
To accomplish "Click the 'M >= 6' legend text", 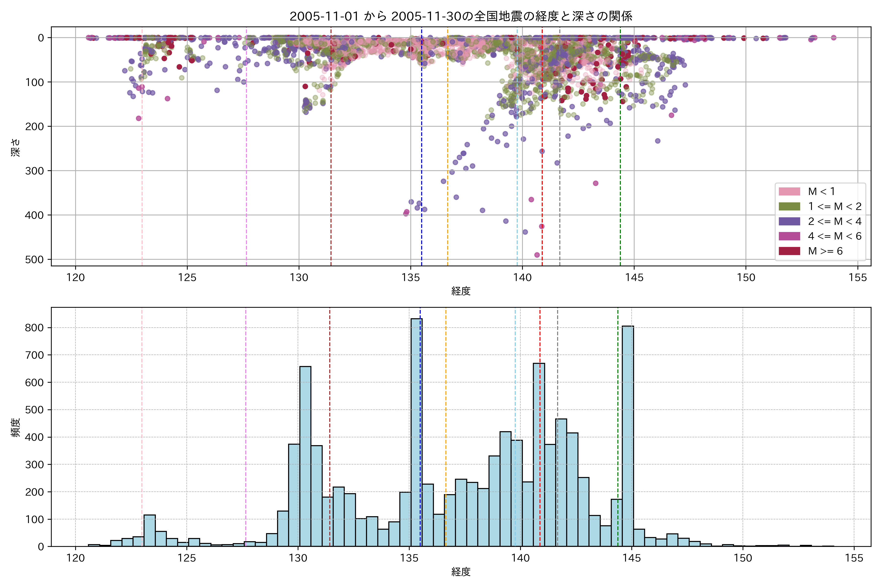I will point(825,251).
